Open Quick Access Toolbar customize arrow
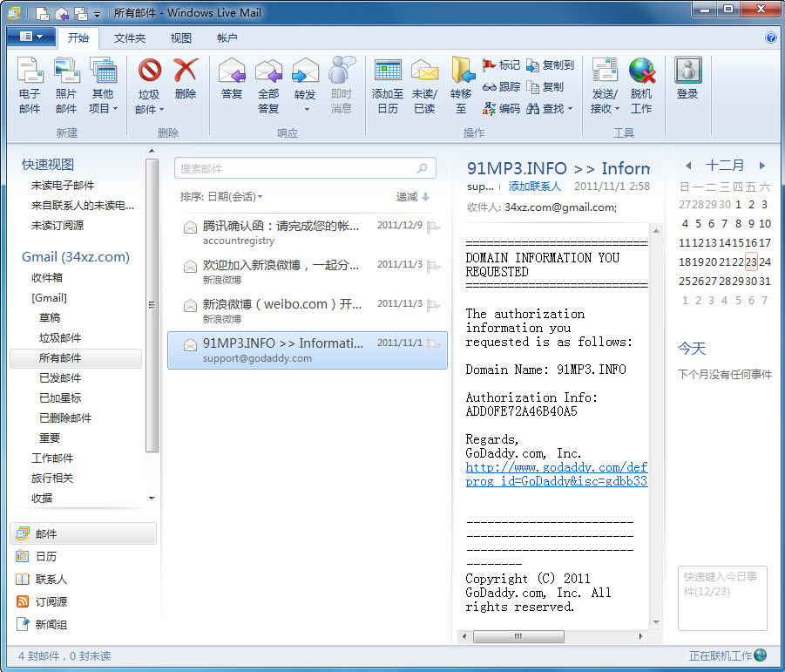The width and height of the screenshot is (785, 672). coord(97,14)
